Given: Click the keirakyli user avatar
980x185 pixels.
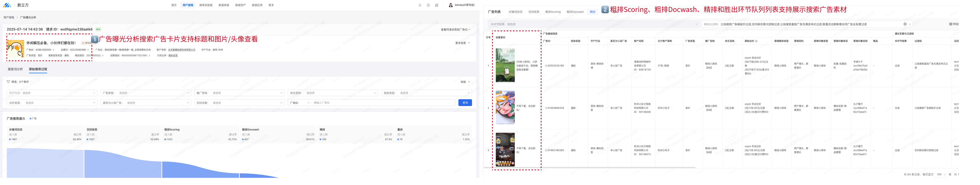Looking at the screenshot, I should [x=450, y=5].
